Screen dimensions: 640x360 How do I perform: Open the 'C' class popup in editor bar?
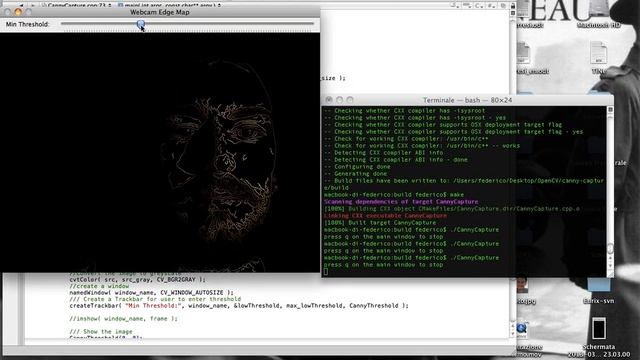479,5
